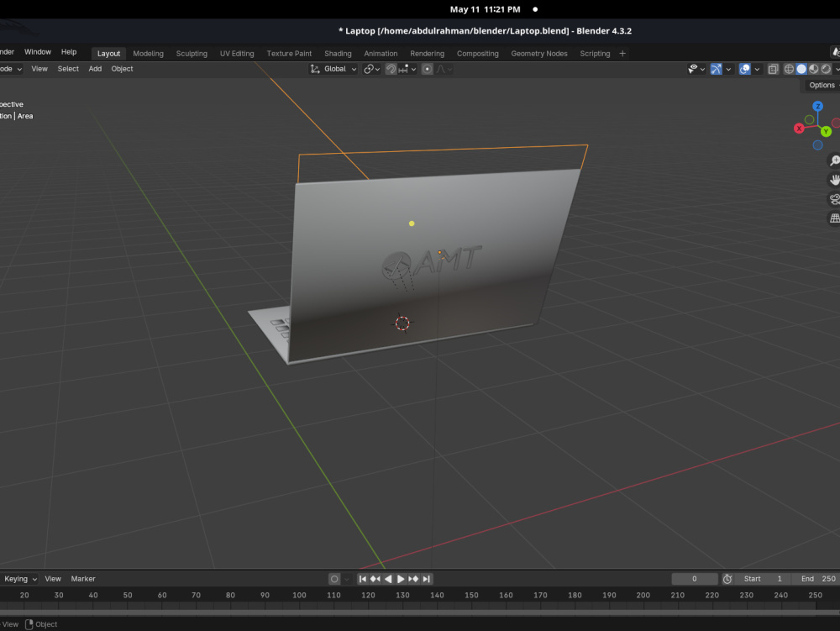This screenshot has width=840, height=631.
Task: Open the transform pivot point menu
Action: point(371,69)
